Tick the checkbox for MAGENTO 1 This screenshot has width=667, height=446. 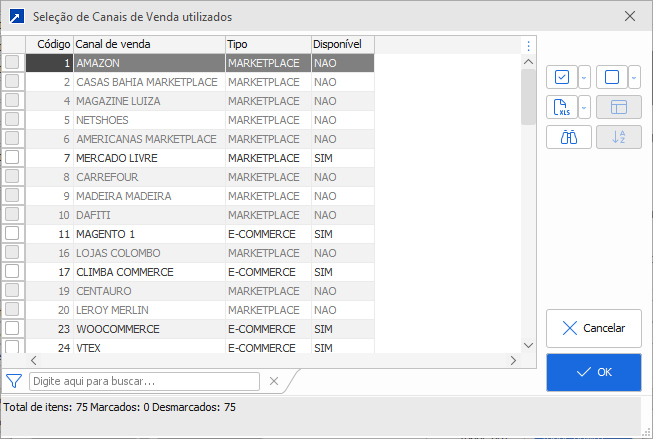point(12,233)
